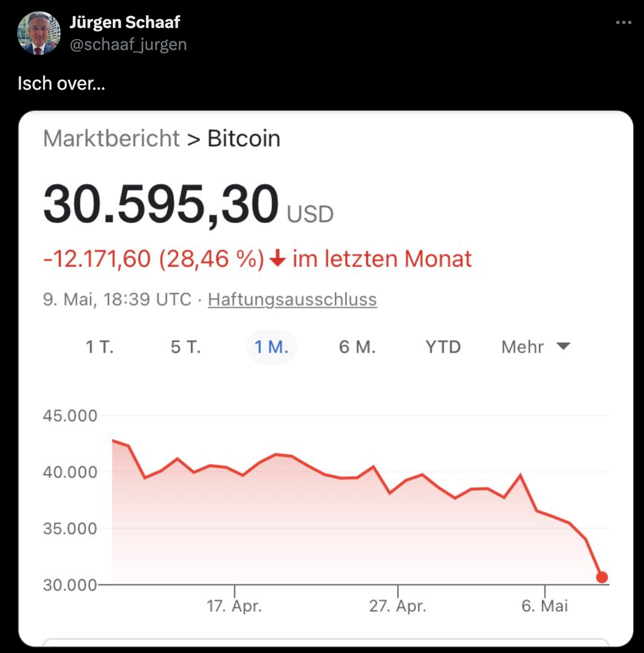Click the Jürgen Schaaf display name
The image size is (644, 653).
pyautogui.click(x=125, y=22)
